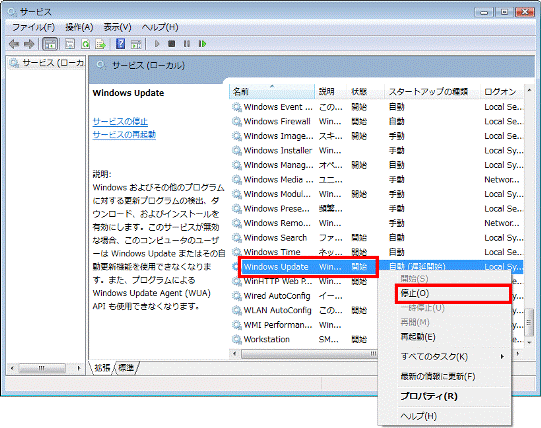Click the Properties sheet toolbar icon
This screenshot has width=541, height=428.
click(70, 44)
